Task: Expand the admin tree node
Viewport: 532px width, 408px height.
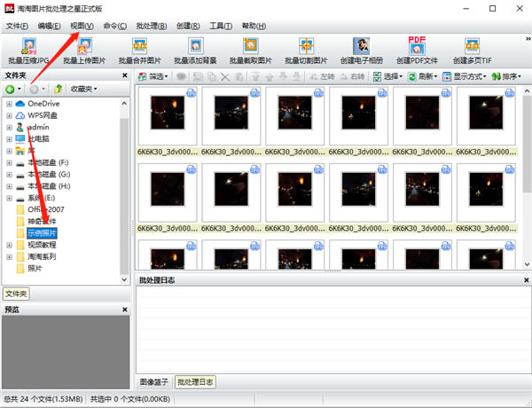Action: pyautogui.click(x=9, y=128)
